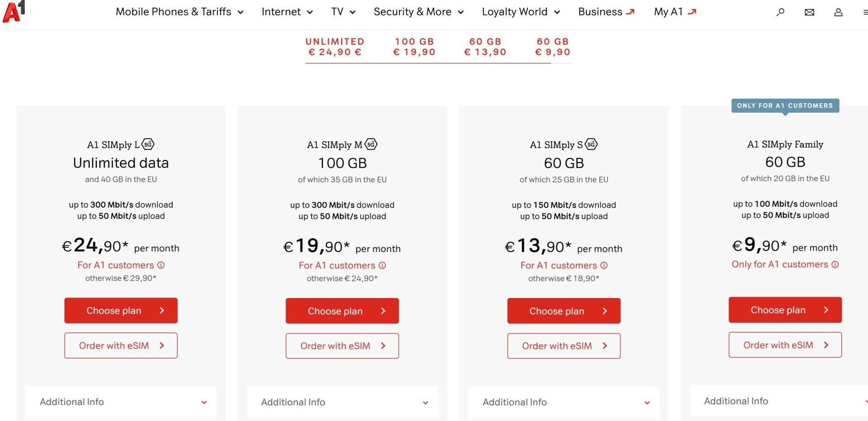The width and height of the screenshot is (868, 421).
Task: Click the 5G badge next to SIMply L
Action: (x=148, y=144)
